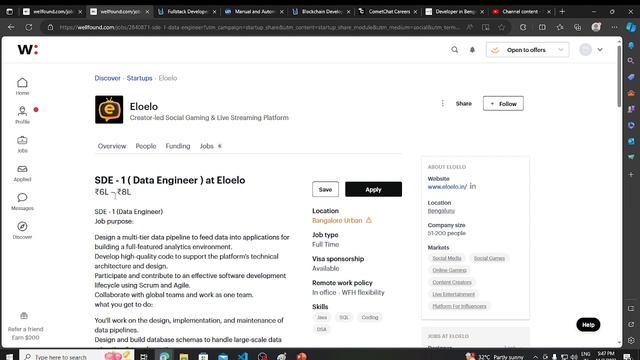The width and height of the screenshot is (640, 360).
Task: Open the LinkedIn icon beside website
Action: pos(473,186)
